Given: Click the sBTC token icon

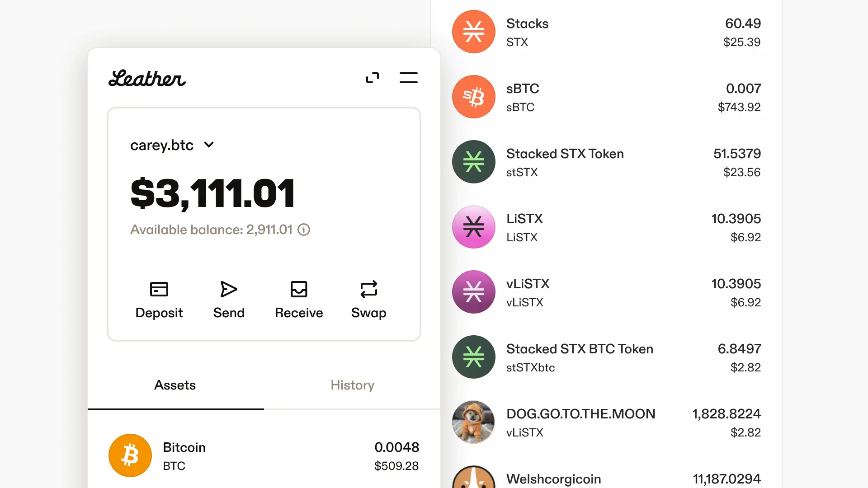Looking at the screenshot, I should [x=473, y=97].
